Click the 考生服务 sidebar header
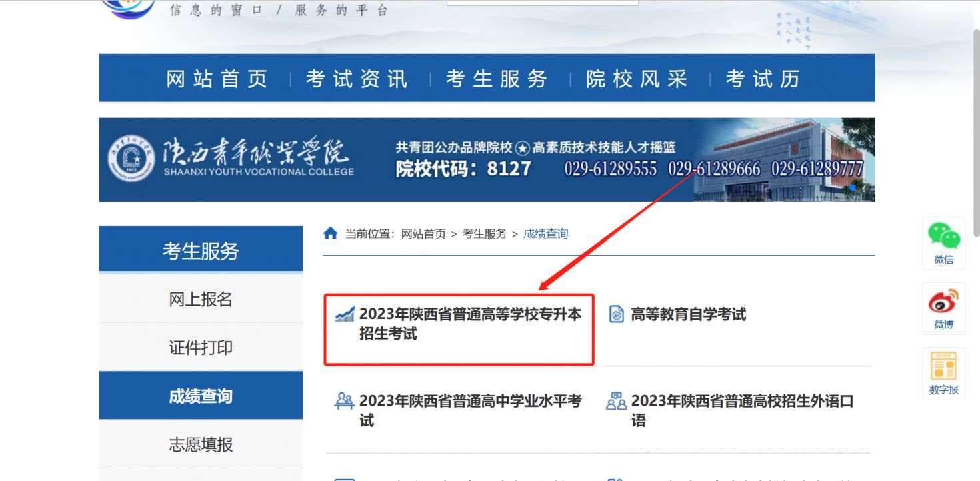Viewport: 980px width, 481px height. [201, 250]
